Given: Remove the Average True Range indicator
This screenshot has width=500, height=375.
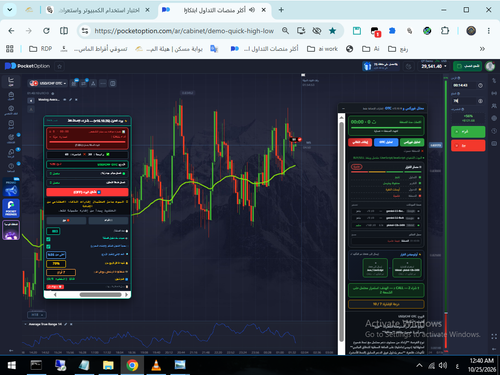Looking at the screenshot, I should point(71,324).
